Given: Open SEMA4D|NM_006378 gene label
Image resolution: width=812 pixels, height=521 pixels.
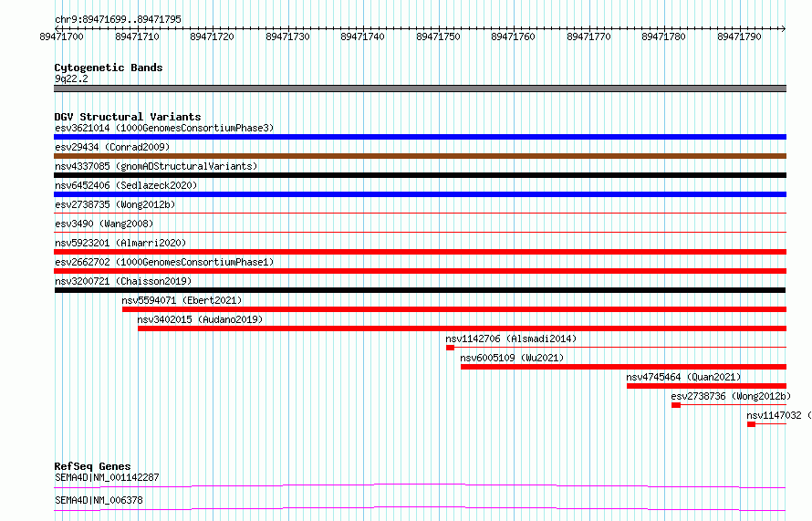Looking at the screenshot, I should [x=99, y=500].
